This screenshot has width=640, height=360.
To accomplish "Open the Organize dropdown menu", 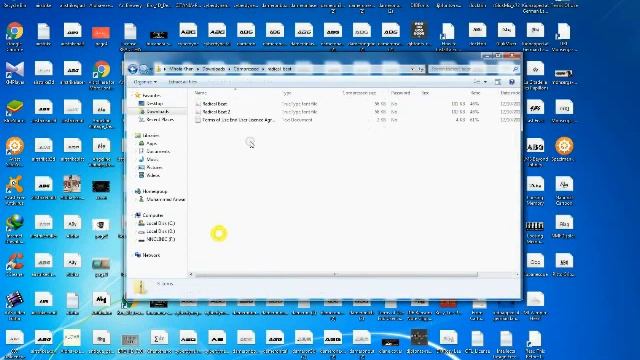I will pos(145,82).
